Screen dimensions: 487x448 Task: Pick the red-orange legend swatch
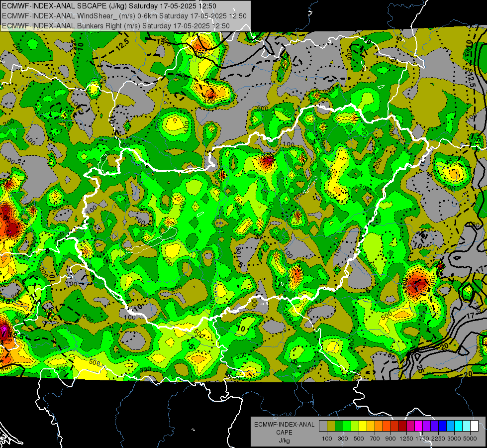pos(387,426)
